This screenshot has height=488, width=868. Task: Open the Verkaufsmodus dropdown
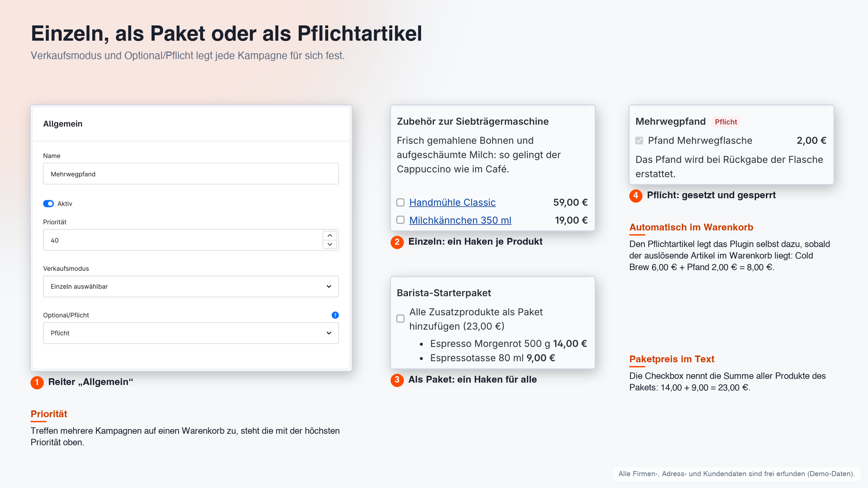point(191,286)
